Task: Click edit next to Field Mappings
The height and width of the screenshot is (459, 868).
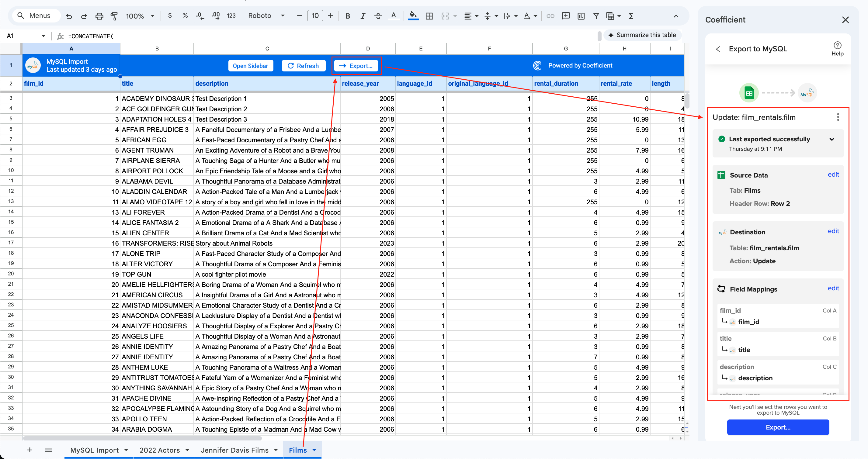Action: [x=833, y=288]
